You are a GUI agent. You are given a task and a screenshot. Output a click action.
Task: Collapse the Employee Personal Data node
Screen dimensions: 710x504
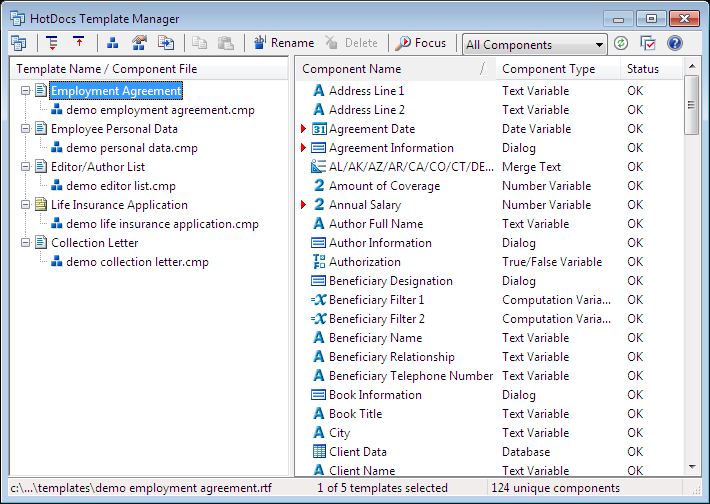pyautogui.click(x=26, y=129)
